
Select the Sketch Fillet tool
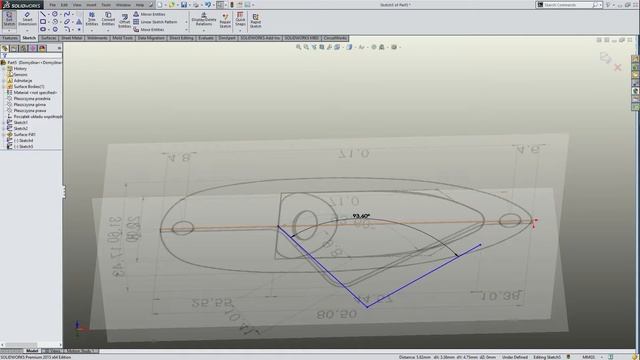point(67,29)
